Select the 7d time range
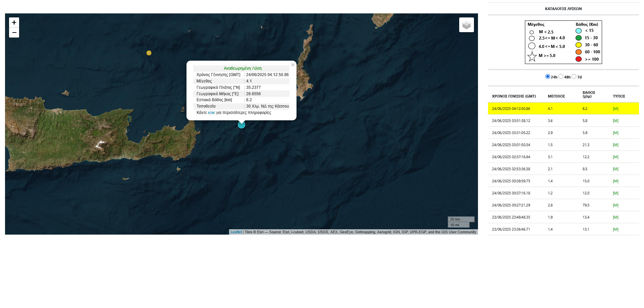Image resolution: width=644 pixels, height=308 pixels. click(574, 76)
